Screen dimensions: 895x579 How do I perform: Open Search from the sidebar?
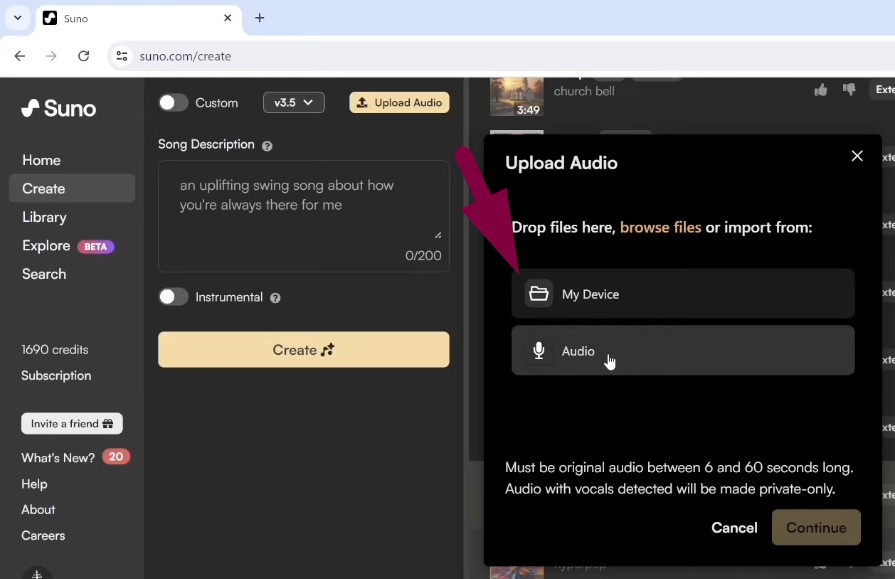44,274
